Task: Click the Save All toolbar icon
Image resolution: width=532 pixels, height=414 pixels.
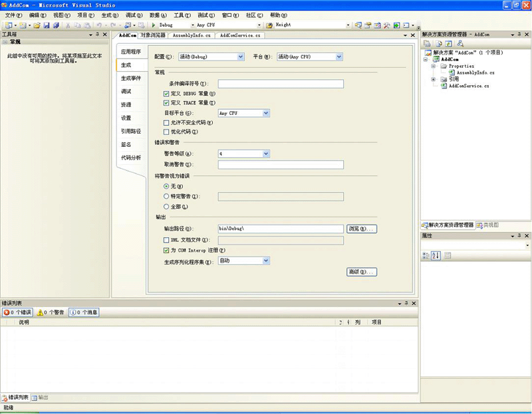Action: [x=56, y=25]
